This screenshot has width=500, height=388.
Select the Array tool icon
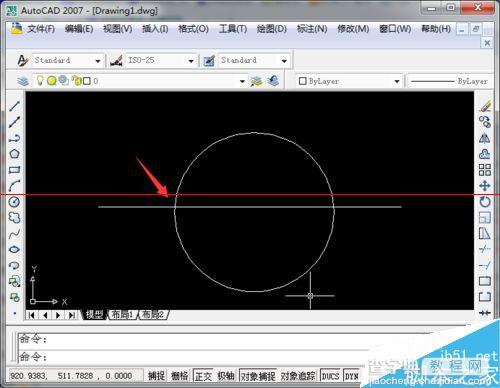(485, 170)
